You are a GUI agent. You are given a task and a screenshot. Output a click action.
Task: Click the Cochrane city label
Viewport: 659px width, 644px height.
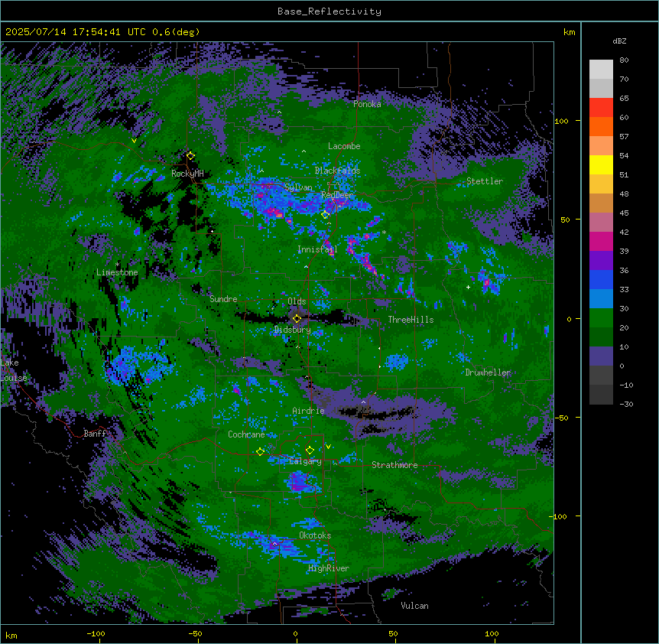tap(246, 434)
